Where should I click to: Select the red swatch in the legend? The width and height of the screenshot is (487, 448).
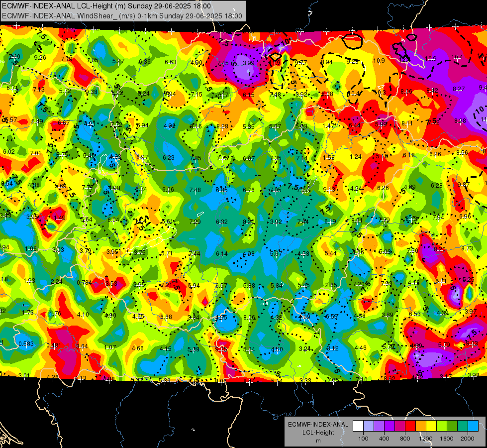[x=410, y=426]
